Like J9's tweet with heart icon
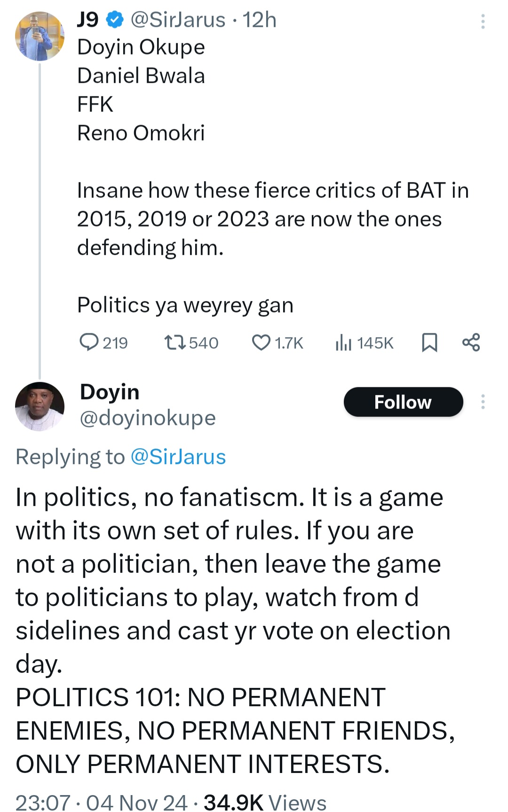 [x=261, y=343]
